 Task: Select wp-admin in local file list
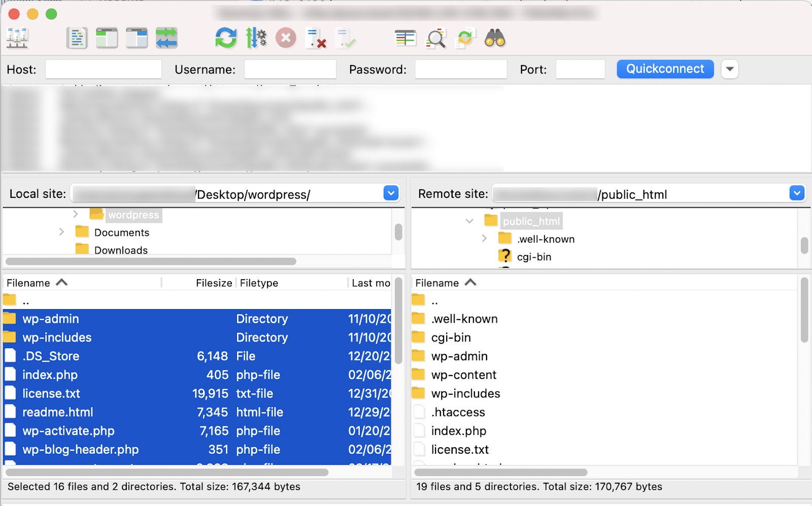click(197, 319)
